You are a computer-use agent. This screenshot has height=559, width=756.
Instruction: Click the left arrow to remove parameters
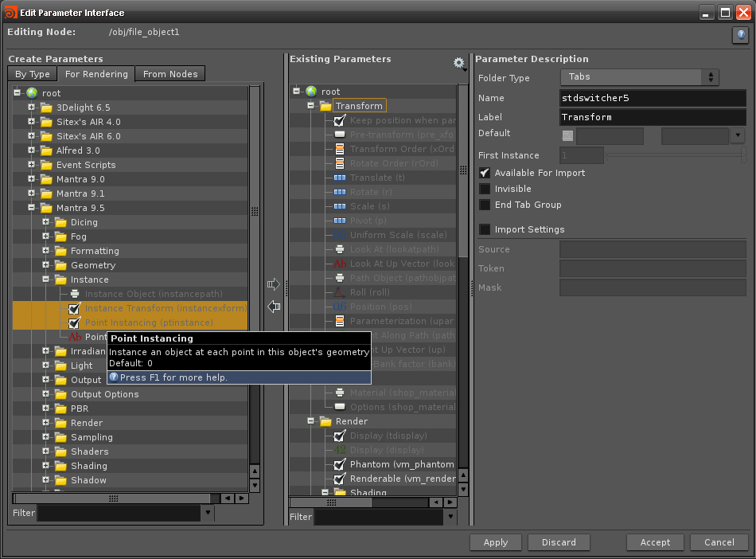pos(274,307)
